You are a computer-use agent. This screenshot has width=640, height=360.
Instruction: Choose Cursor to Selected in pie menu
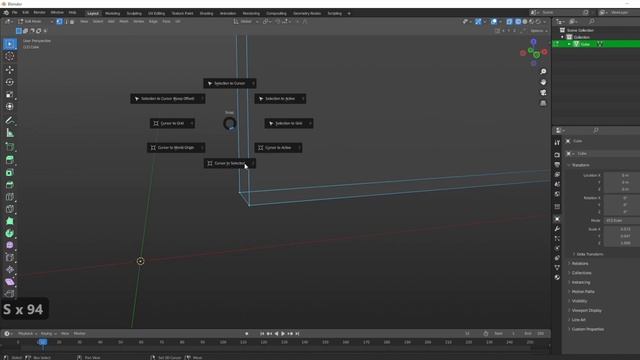(230, 163)
